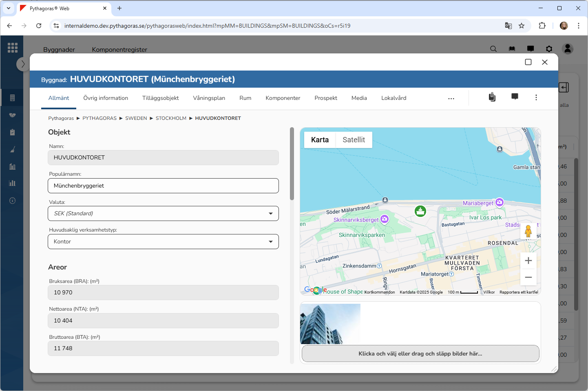Open the Komponenter tab
The height and width of the screenshot is (391, 588).
[283, 98]
